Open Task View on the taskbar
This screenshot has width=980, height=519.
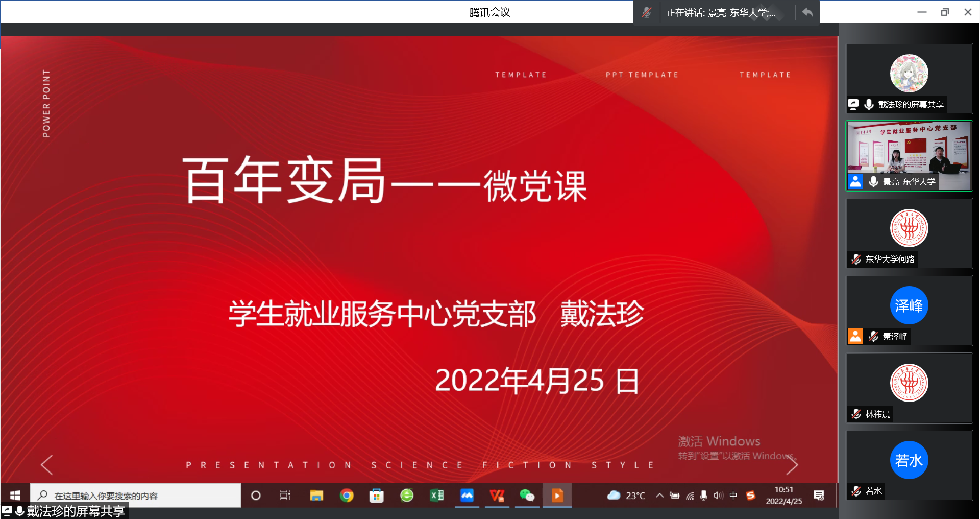285,495
